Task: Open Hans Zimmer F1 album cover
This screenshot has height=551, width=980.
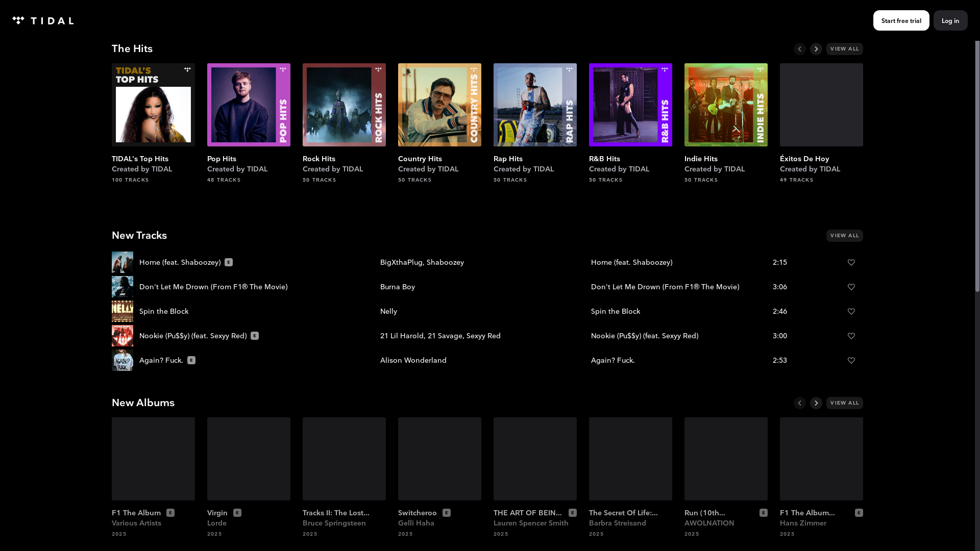Action: tap(821, 459)
